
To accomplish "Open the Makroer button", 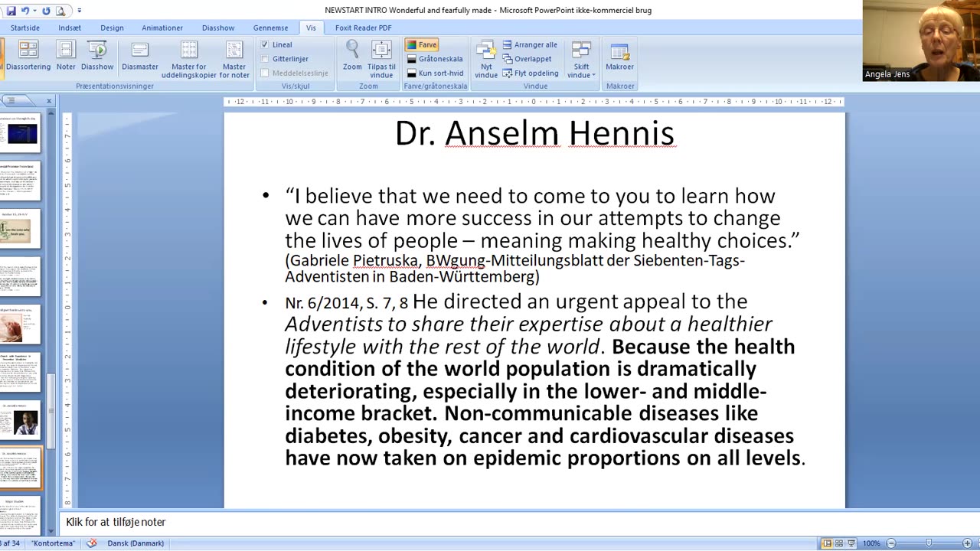I will tap(619, 57).
